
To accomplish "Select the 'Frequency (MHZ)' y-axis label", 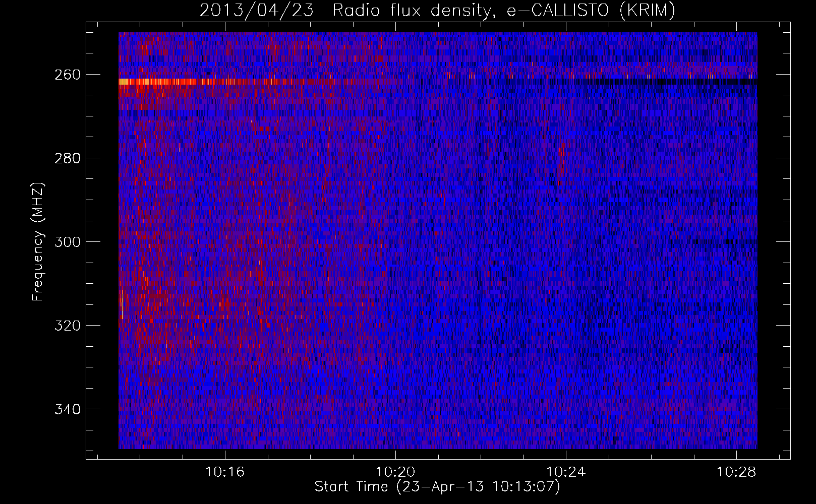I will 38,241.
